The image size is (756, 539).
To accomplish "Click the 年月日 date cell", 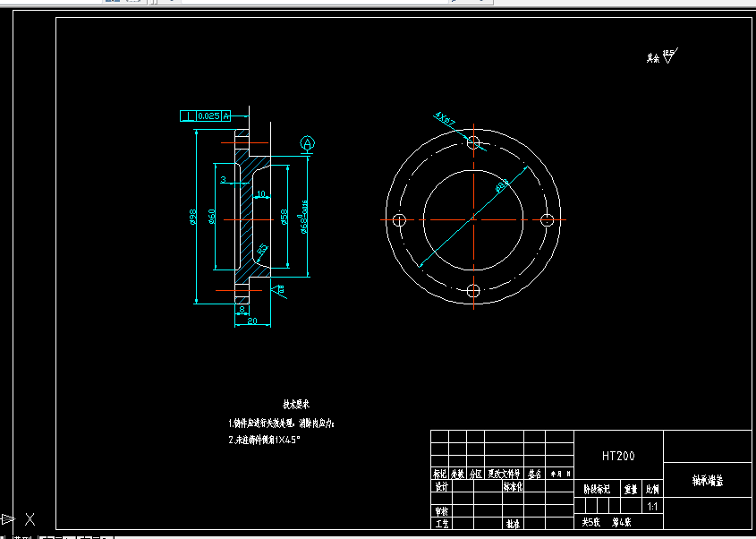I will point(560,474).
